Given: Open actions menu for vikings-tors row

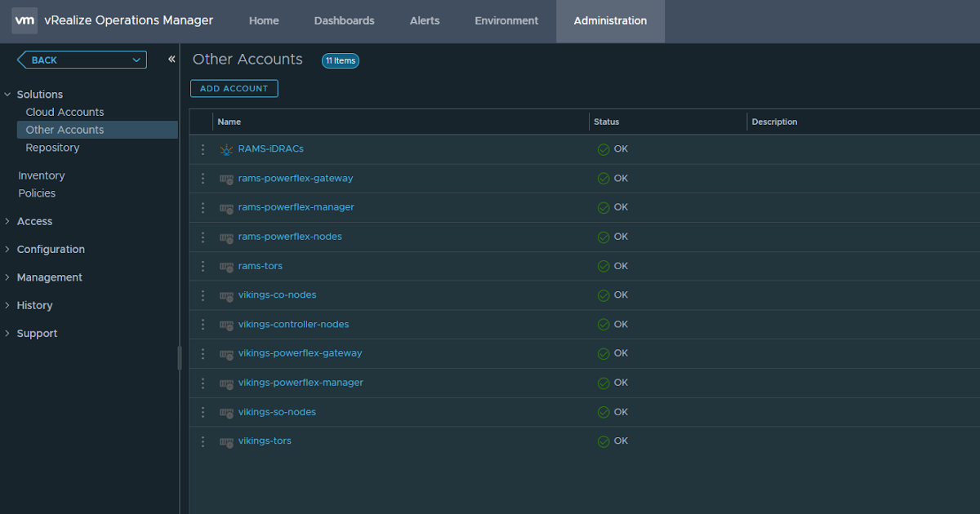Looking at the screenshot, I should (203, 441).
